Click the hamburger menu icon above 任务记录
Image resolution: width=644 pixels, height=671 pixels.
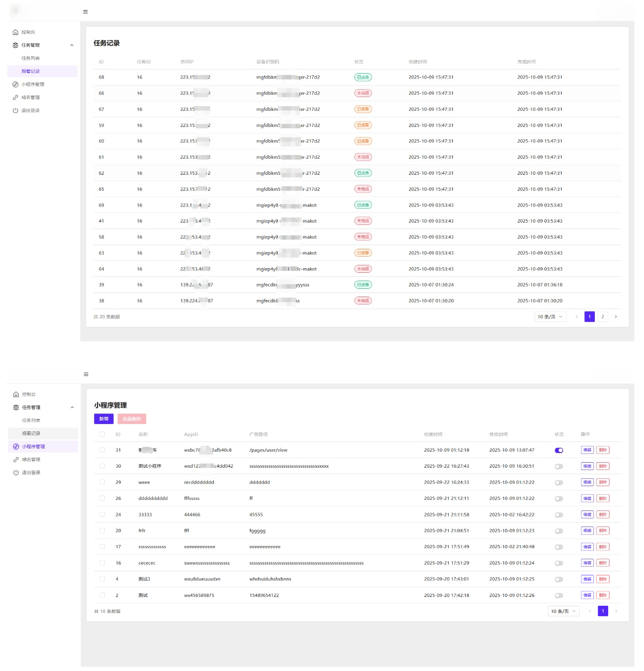[85, 12]
